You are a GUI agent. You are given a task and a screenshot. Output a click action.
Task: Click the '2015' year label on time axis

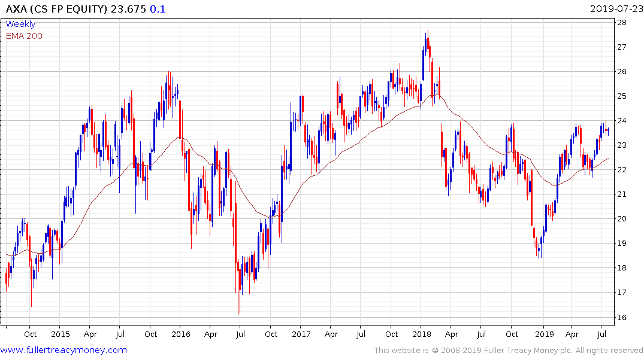[61, 334]
